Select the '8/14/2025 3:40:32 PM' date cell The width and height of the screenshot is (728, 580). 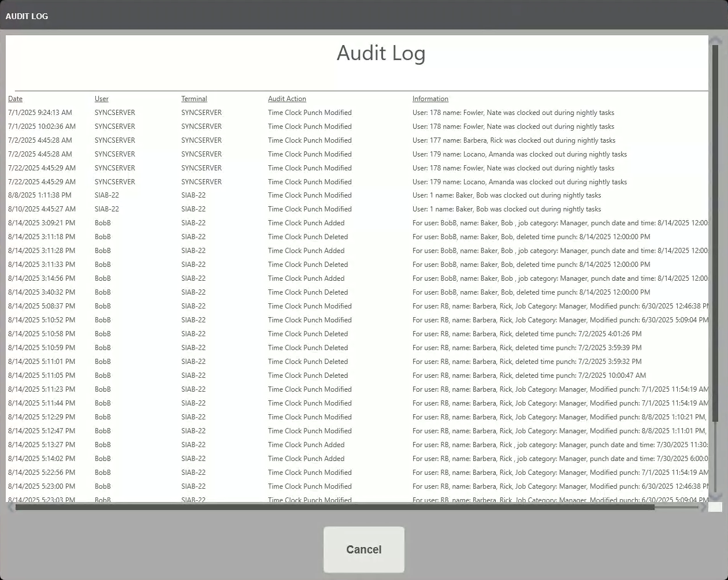42,292
